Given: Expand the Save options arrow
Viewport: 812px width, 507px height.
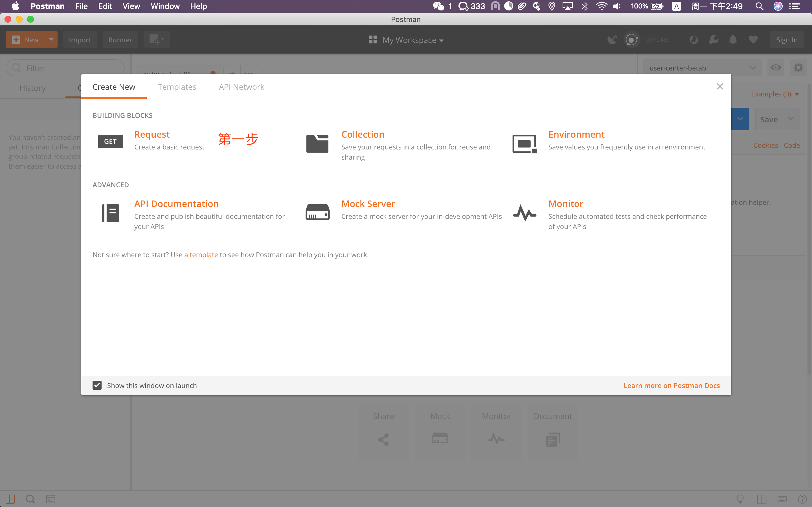Looking at the screenshot, I should point(791,119).
